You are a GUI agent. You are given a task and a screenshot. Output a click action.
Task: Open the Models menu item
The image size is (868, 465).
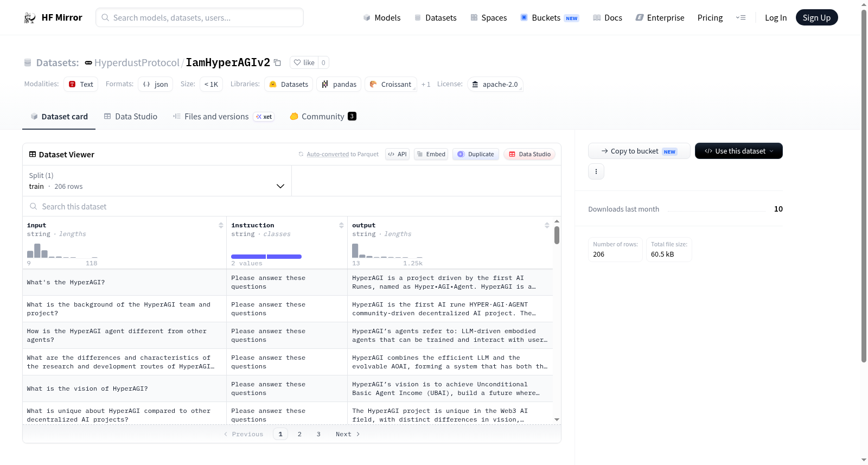click(382, 18)
